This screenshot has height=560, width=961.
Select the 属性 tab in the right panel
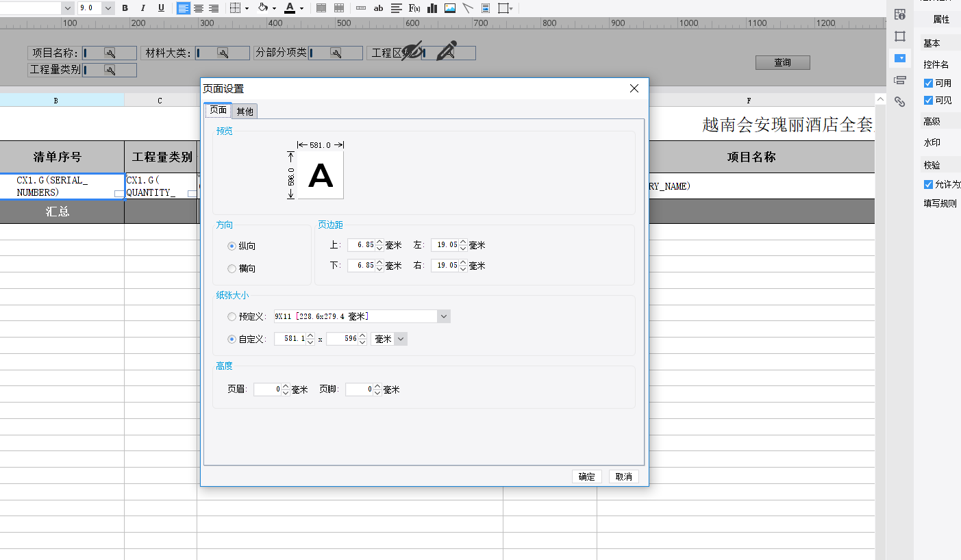point(941,20)
